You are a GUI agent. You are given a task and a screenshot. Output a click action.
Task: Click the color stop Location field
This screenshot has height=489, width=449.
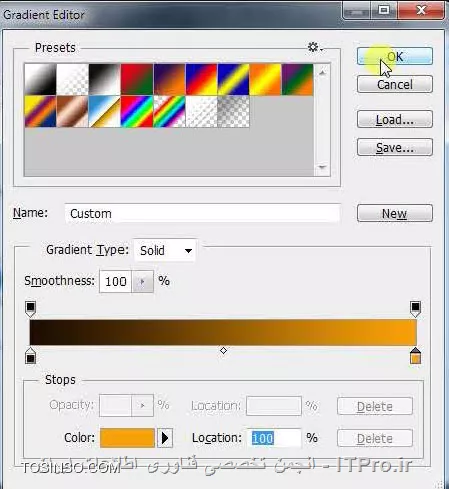coord(274,438)
